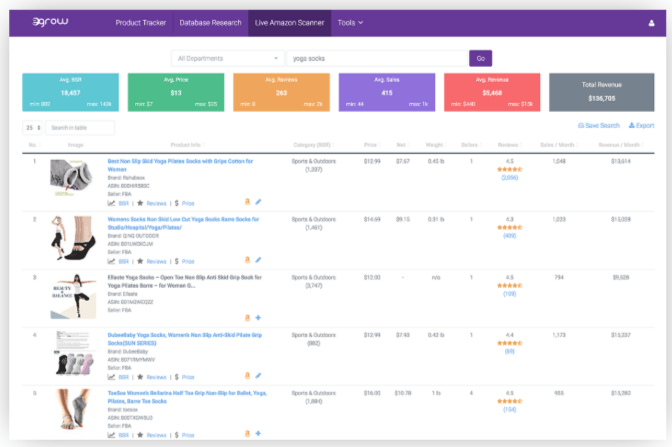Sort table by Revenue / Month column
The width and height of the screenshot is (672, 447).
[621, 145]
